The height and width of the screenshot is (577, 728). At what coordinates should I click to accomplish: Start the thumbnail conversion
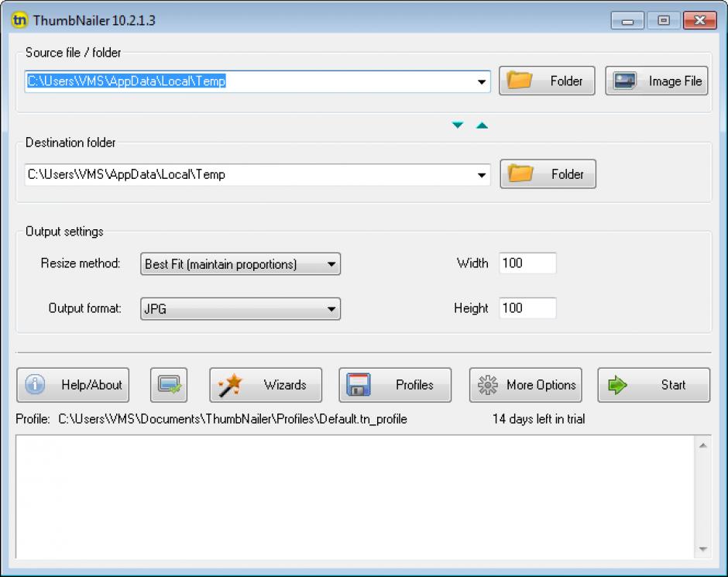(654, 385)
